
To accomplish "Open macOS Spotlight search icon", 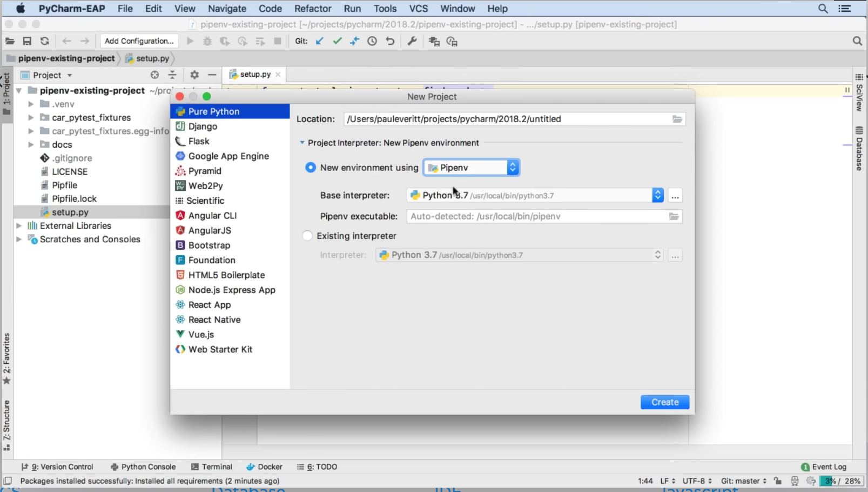I will click(x=823, y=9).
